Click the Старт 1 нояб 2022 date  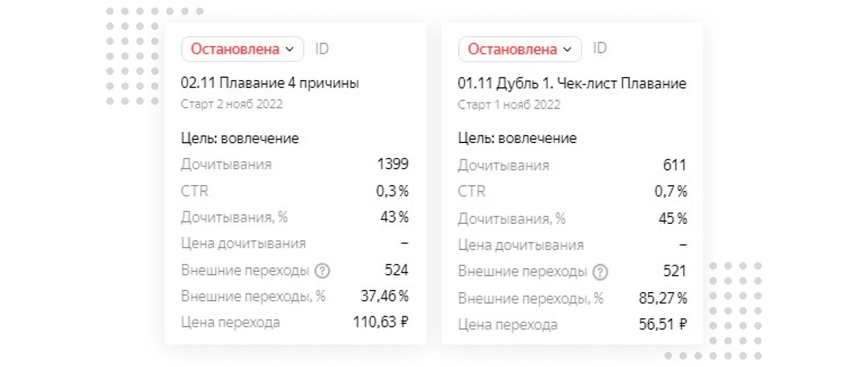509,104
